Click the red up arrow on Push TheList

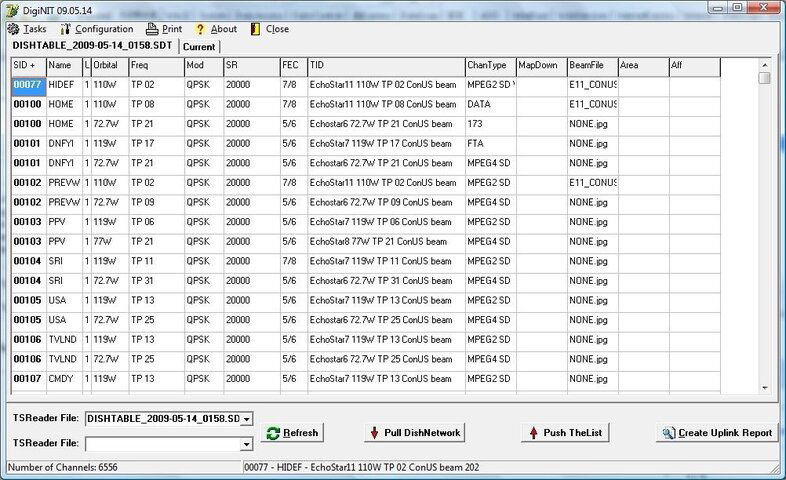coord(533,433)
